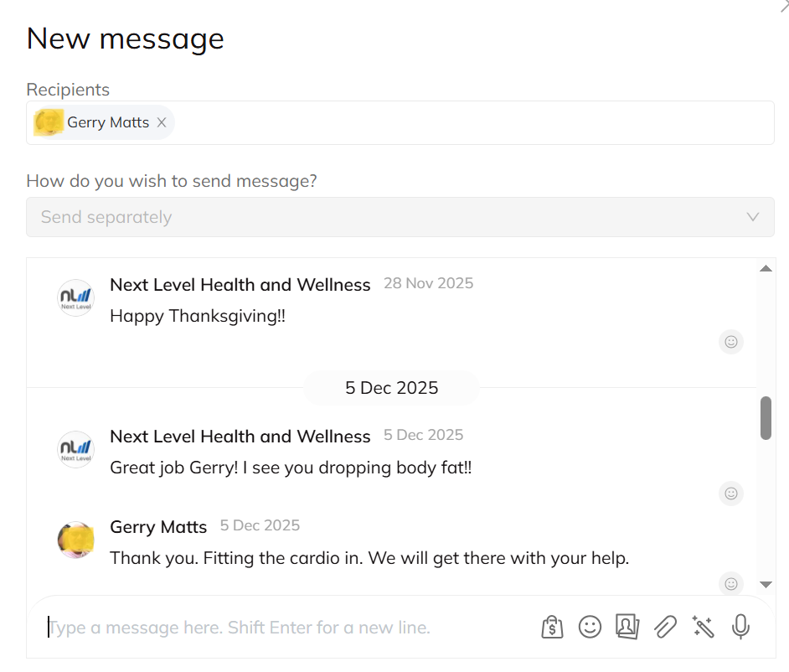789x672 pixels.
Task: Click the shopping bag payment icon
Action: 552,627
